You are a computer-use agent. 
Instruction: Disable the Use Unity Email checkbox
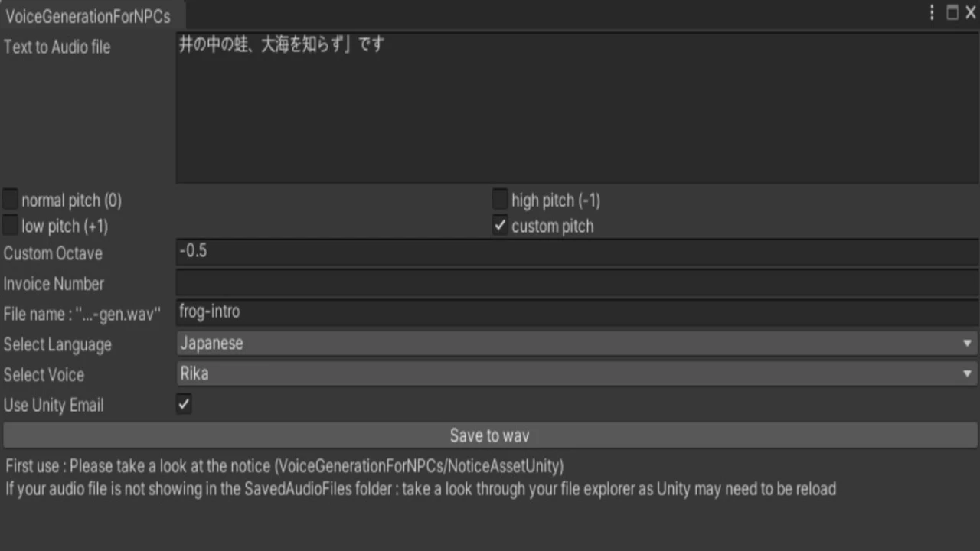click(184, 404)
